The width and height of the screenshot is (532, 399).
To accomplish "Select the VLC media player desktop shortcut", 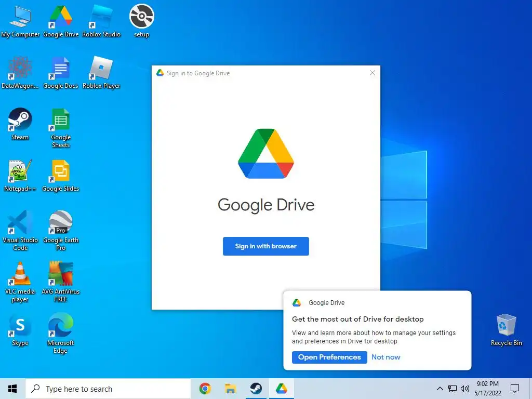I will 20,282.
